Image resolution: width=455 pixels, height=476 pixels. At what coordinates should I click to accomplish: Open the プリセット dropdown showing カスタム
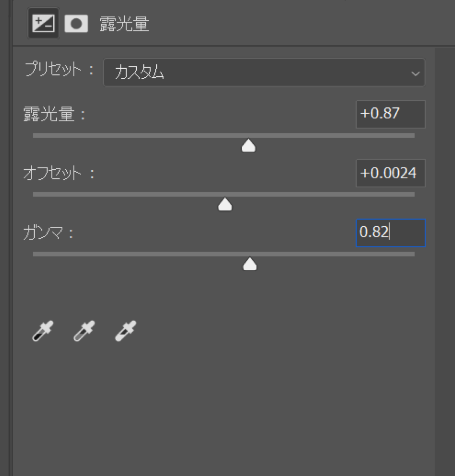[264, 72]
